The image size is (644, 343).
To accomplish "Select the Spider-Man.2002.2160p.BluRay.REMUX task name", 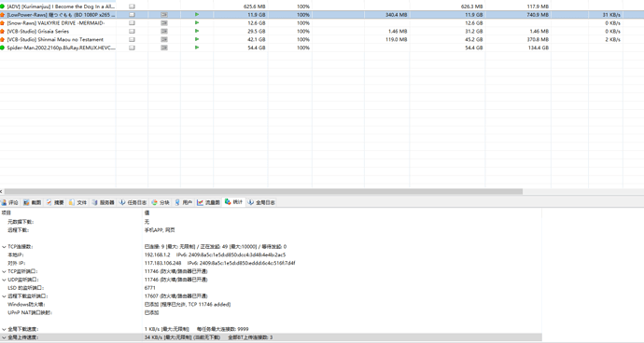I will (x=61, y=48).
